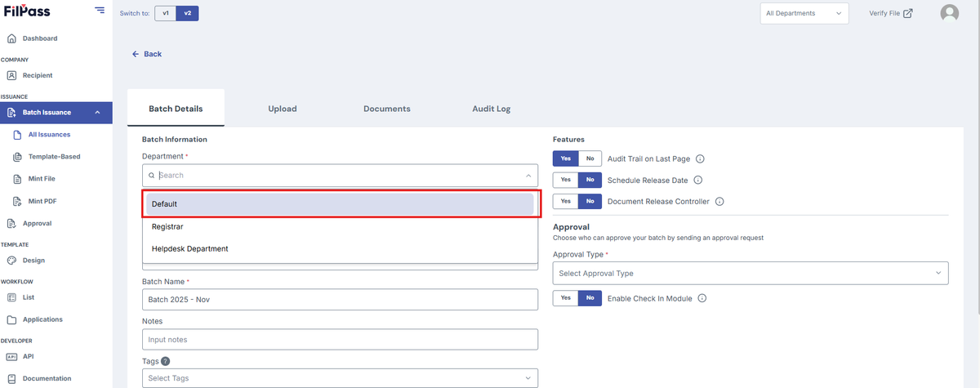Open Recipient page
This screenshot has width=980, height=388.
click(38, 75)
